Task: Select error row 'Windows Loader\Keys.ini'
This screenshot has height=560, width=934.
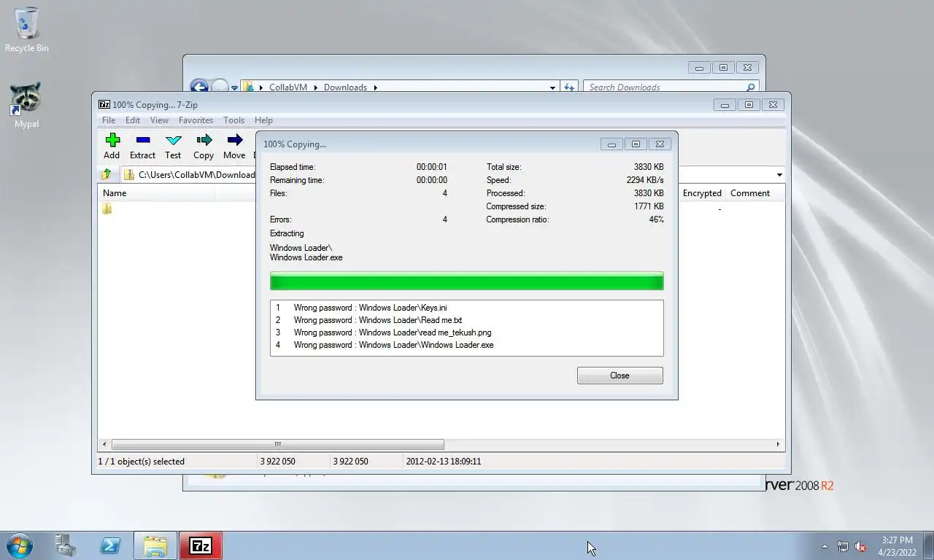Action: [x=466, y=308]
